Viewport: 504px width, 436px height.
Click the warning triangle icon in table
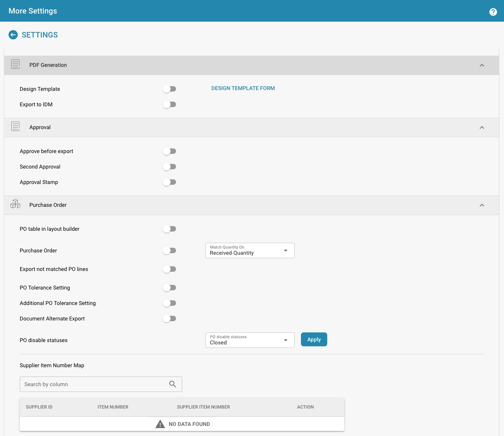tap(160, 424)
